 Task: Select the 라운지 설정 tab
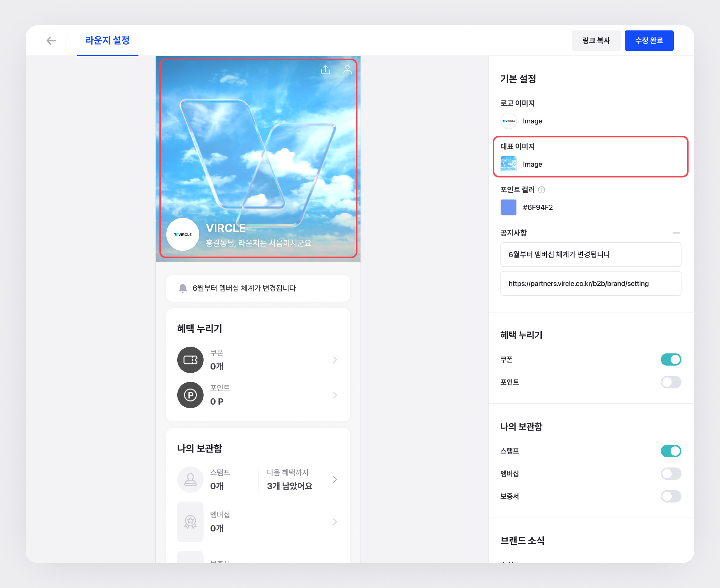[x=107, y=40]
